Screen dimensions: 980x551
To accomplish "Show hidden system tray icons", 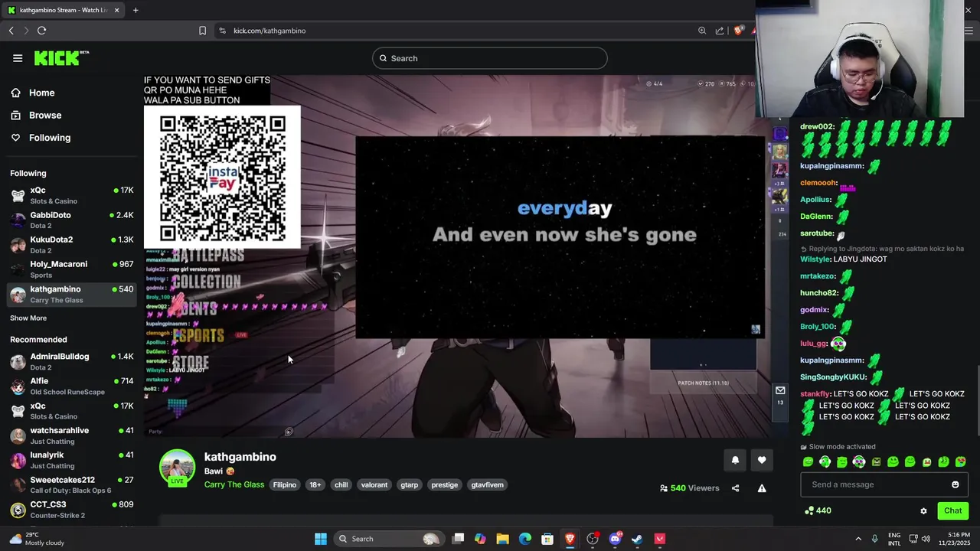I will click(858, 539).
